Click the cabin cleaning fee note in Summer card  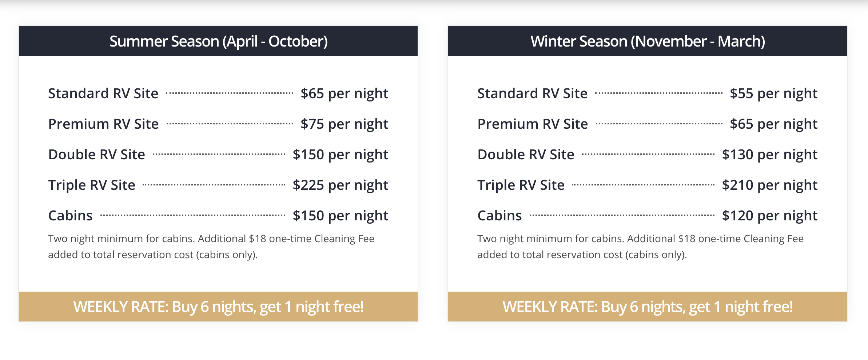coord(211,247)
